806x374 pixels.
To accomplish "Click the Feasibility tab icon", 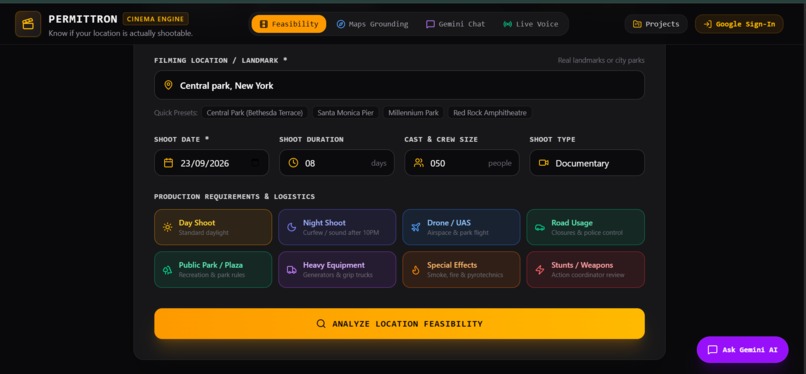I will 264,24.
